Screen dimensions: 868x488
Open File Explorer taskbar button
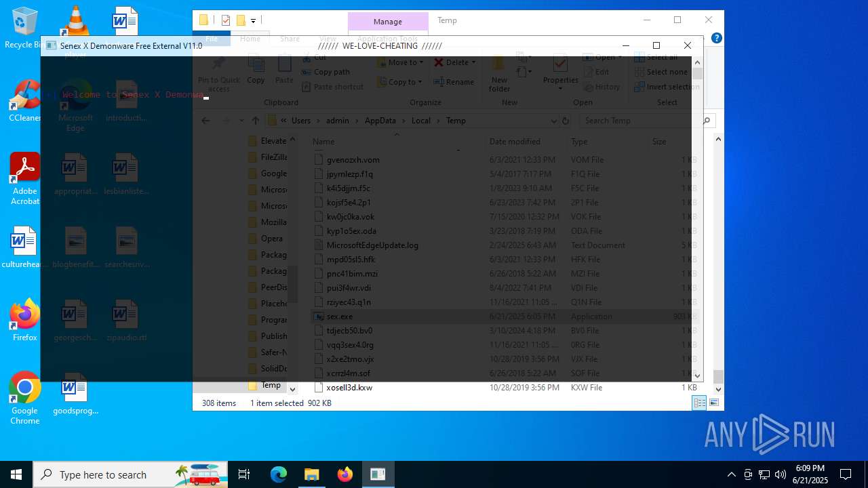point(312,474)
